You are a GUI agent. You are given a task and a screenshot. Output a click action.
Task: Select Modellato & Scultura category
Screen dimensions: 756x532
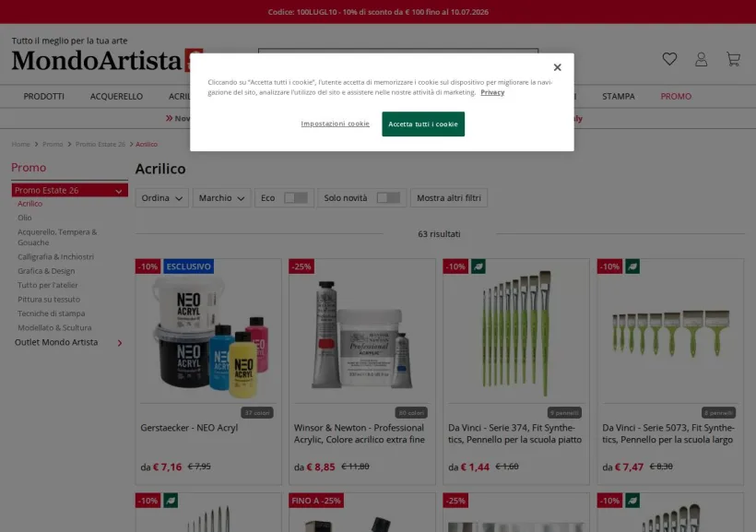tap(54, 327)
